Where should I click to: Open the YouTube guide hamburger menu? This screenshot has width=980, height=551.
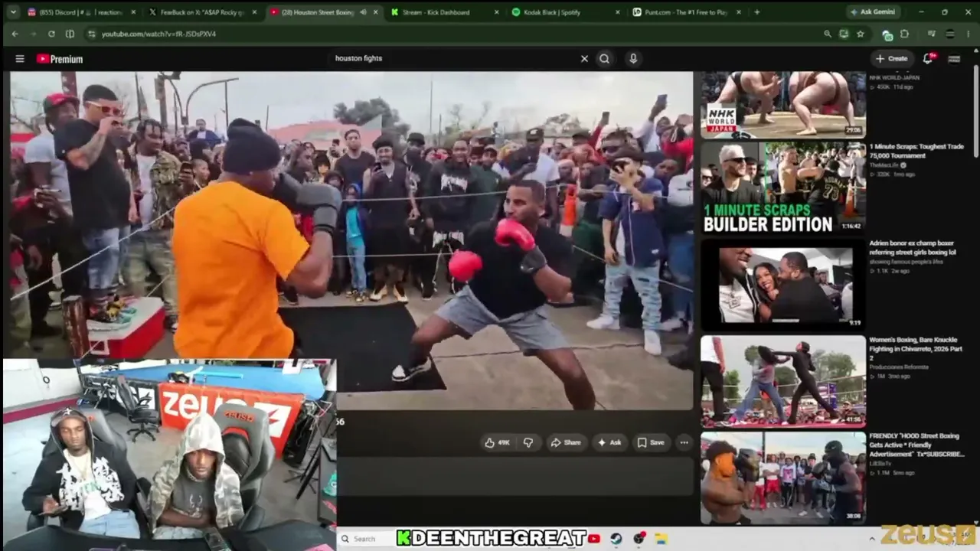(x=20, y=59)
